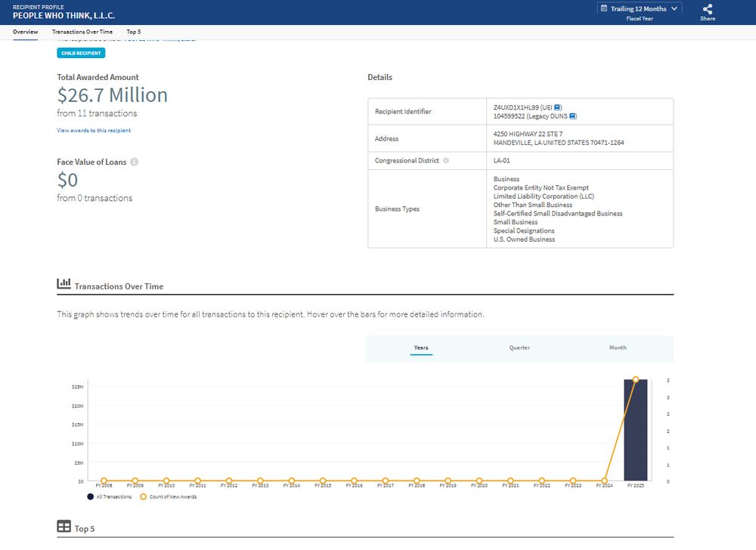The width and height of the screenshot is (756, 550).
Task: Click the 104599522 Legacy DUNS value
Action: coord(509,116)
